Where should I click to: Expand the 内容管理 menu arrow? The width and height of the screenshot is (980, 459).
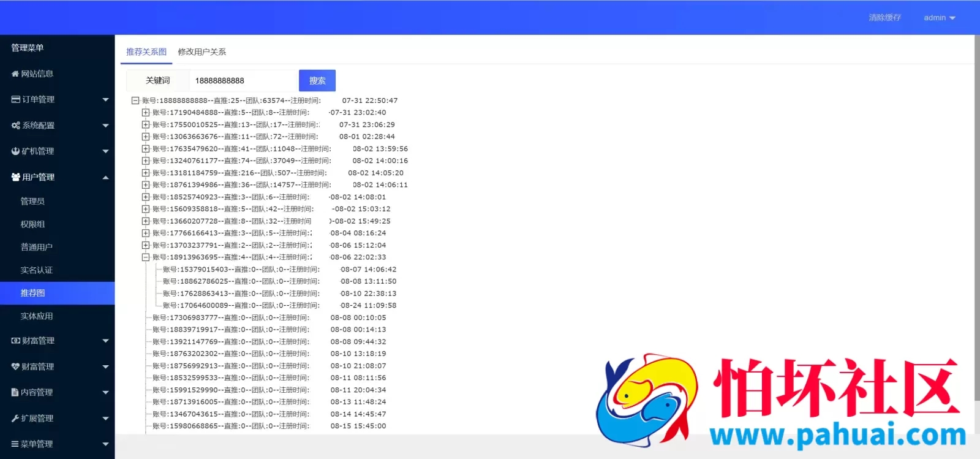(x=105, y=392)
